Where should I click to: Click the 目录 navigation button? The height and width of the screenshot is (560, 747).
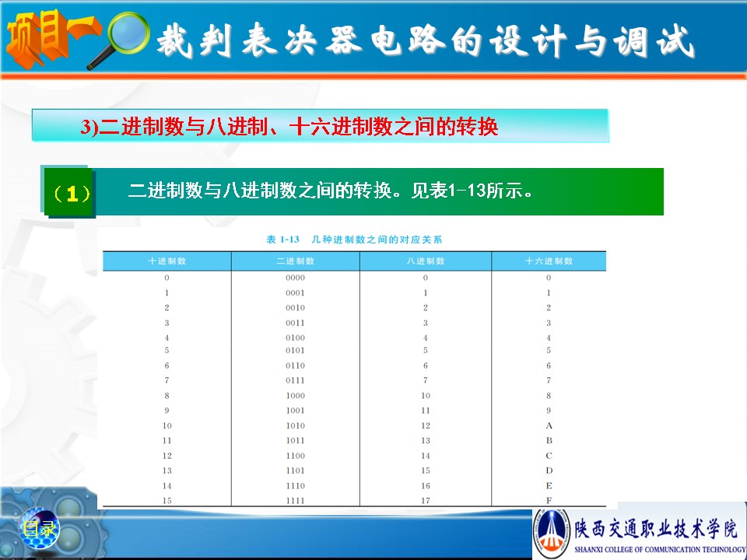click(x=39, y=530)
